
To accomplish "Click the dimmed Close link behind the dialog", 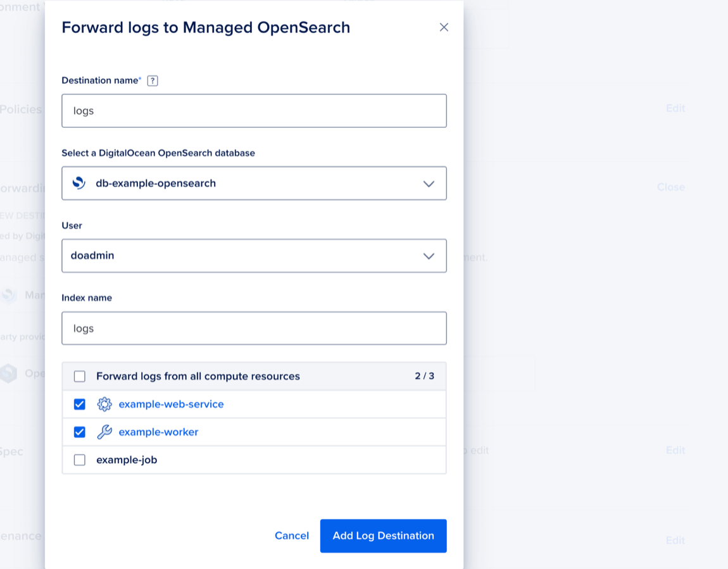I will pos(670,187).
